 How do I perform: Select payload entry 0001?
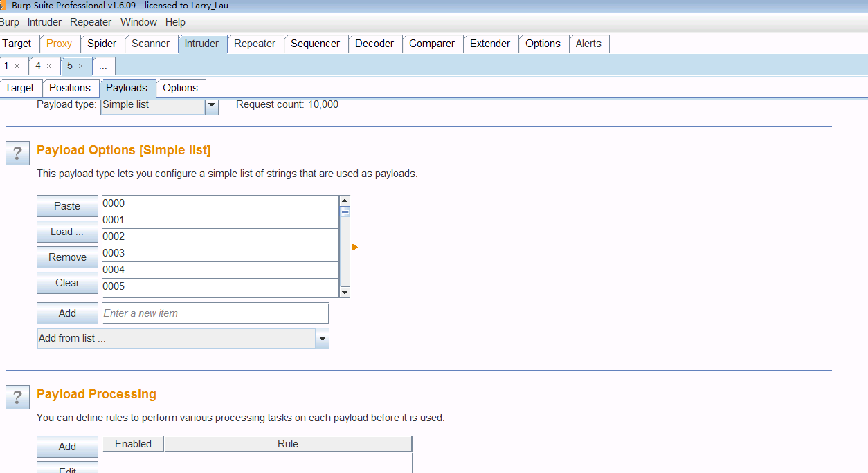[220, 220]
